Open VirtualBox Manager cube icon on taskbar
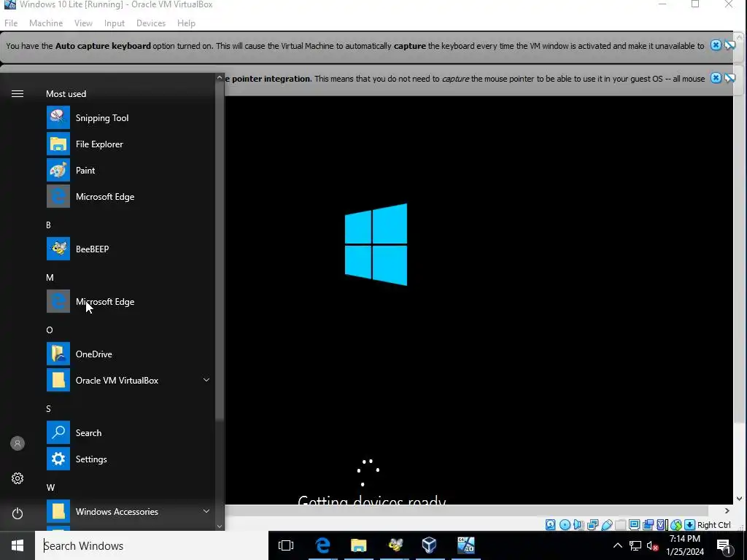This screenshot has width=747, height=560. pyautogui.click(x=430, y=545)
